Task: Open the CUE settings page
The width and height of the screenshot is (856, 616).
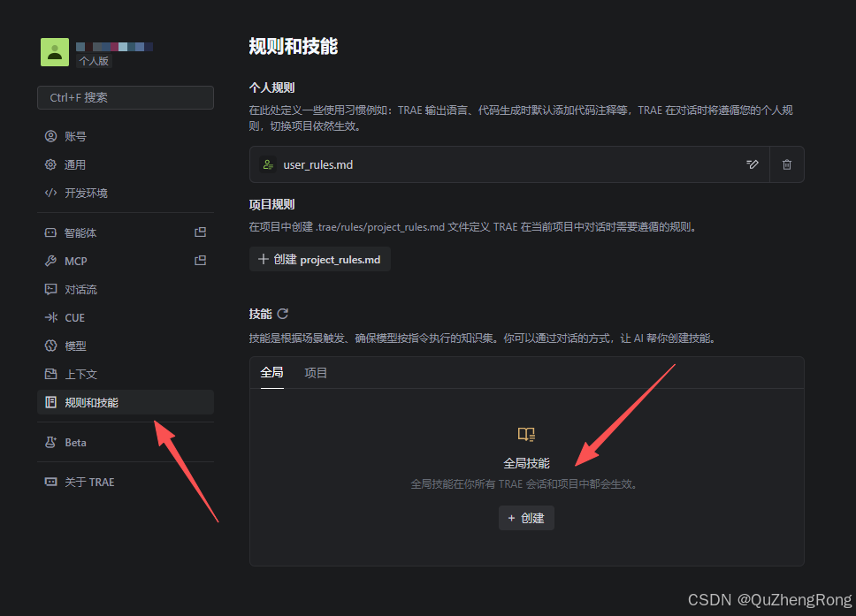Action: pyautogui.click(x=126, y=318)
